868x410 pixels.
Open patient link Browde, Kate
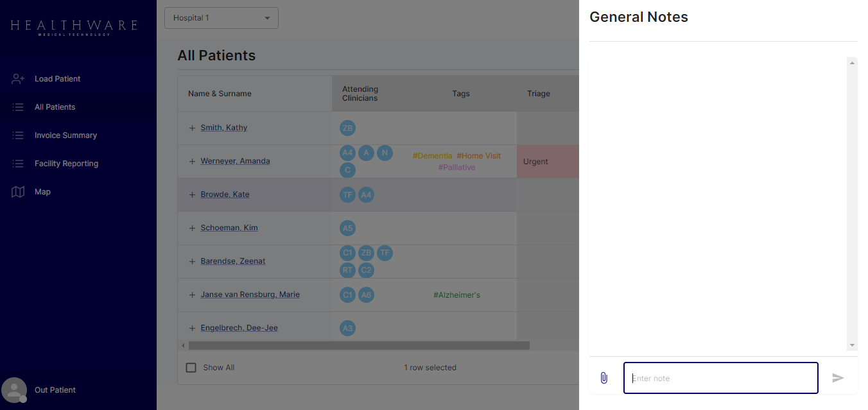(225, 194)
